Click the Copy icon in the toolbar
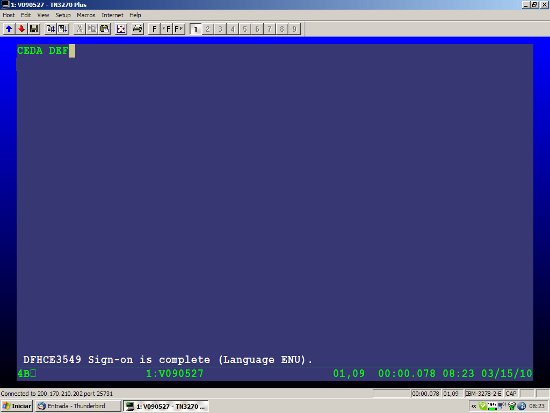This screenshot has width=550, height=413. tap(92, 29)
